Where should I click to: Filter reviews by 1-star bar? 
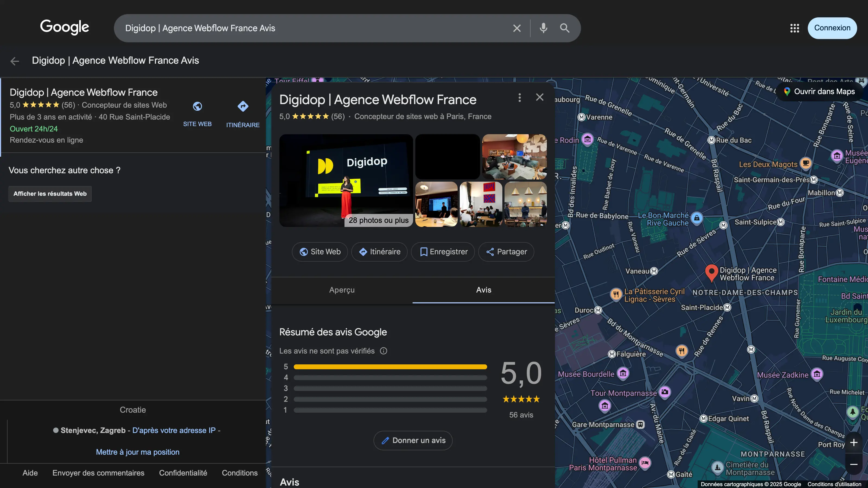point(390,410)
